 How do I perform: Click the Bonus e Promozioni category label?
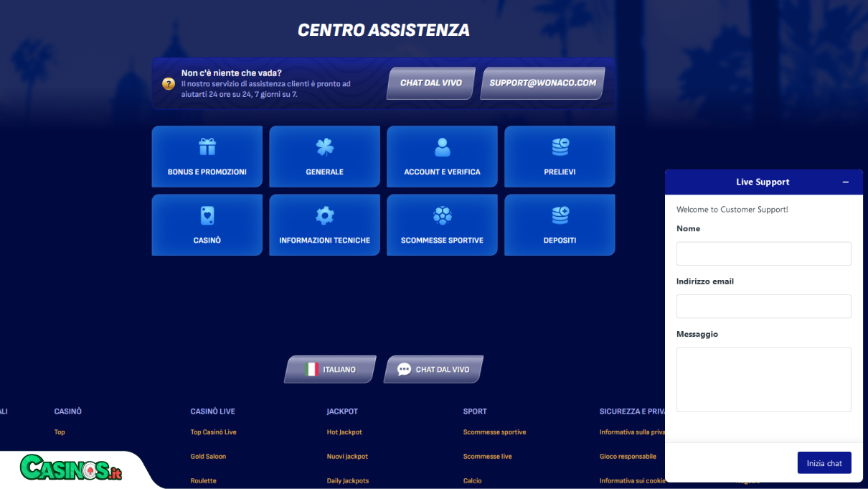point(207,172)
